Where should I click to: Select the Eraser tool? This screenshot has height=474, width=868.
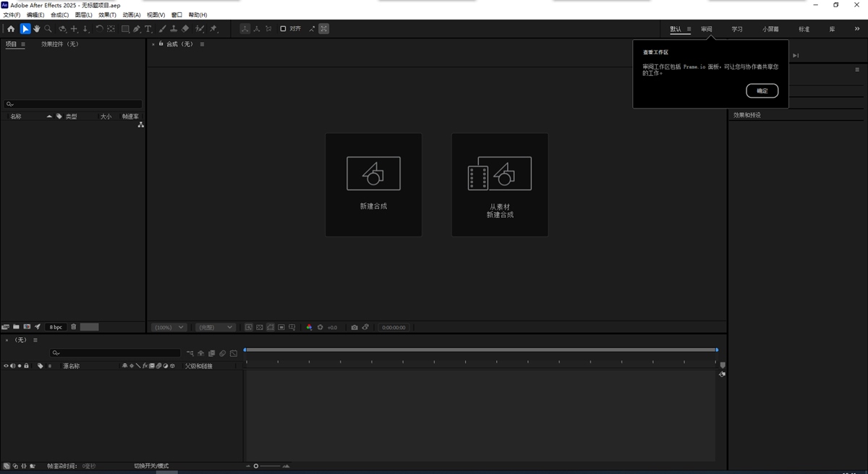pos(185,29)
